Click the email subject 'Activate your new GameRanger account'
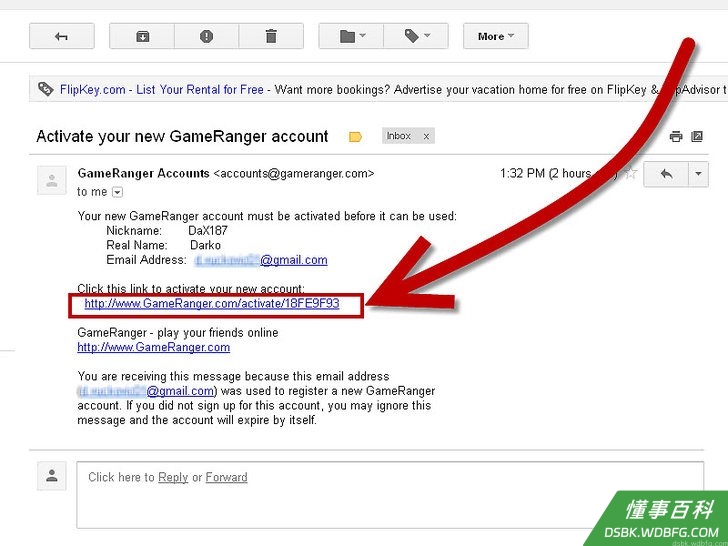 182,136
